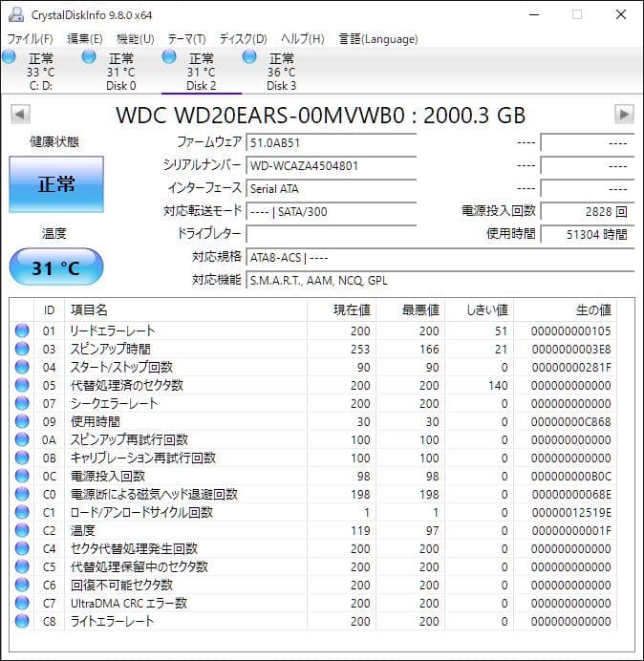Click the firmware field 51.0AB51
Image resolution: width=644 pixels, height=661 pixels.
tap(332, 143)
